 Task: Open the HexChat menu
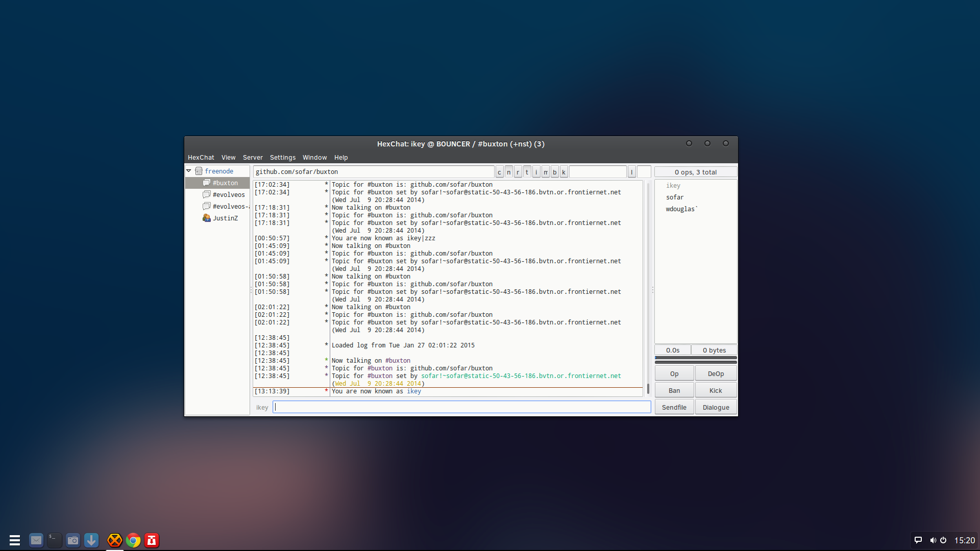click(x=201, y=158)
